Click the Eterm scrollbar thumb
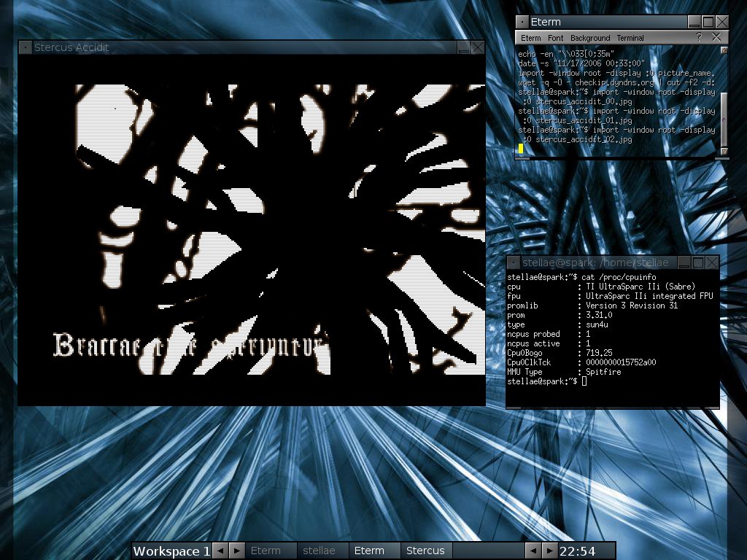This screenshot has height=560, width=747. pyautogui.click(x=724, y=119)
